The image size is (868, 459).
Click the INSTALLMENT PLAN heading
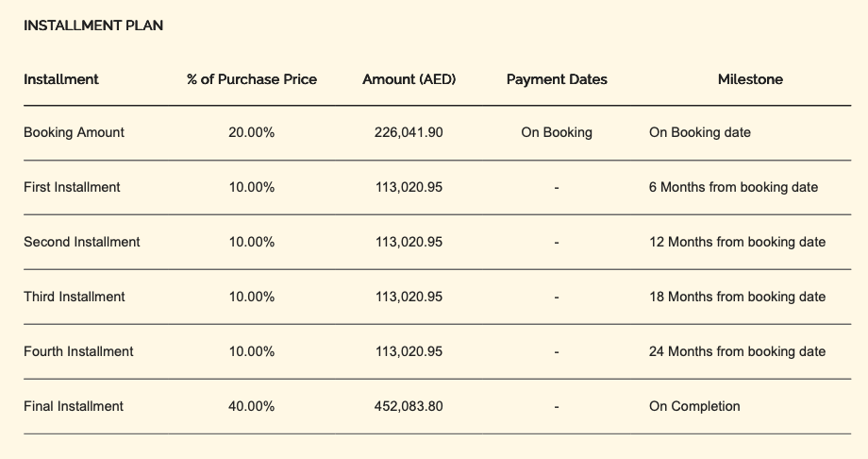click(93, 25)
